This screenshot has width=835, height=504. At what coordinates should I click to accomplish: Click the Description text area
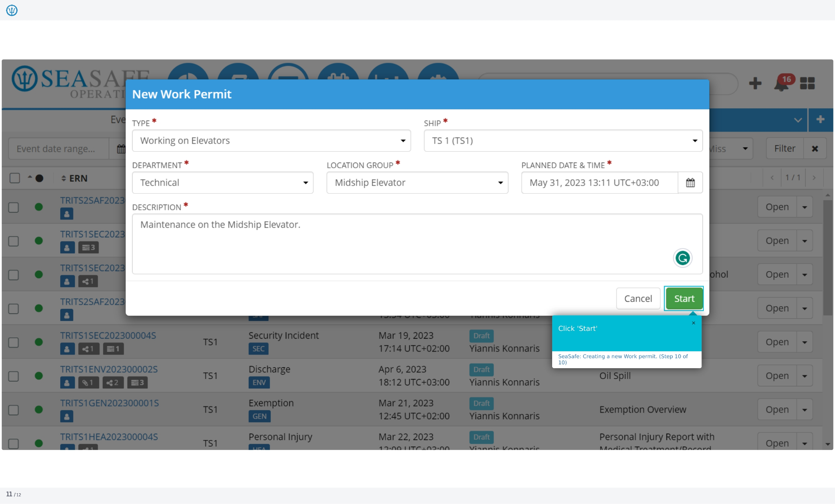tap(417, 244)
